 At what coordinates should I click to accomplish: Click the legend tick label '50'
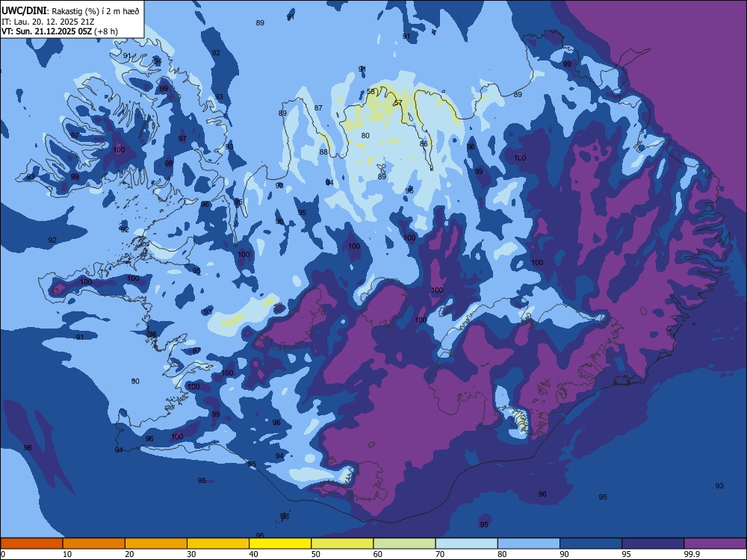(x=316, y=554)
